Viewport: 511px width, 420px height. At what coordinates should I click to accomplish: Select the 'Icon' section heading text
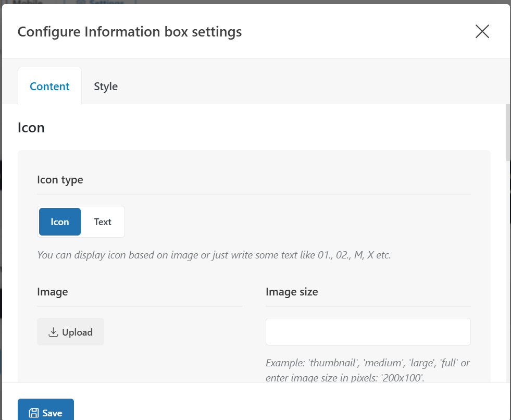(x=31, y=128)
